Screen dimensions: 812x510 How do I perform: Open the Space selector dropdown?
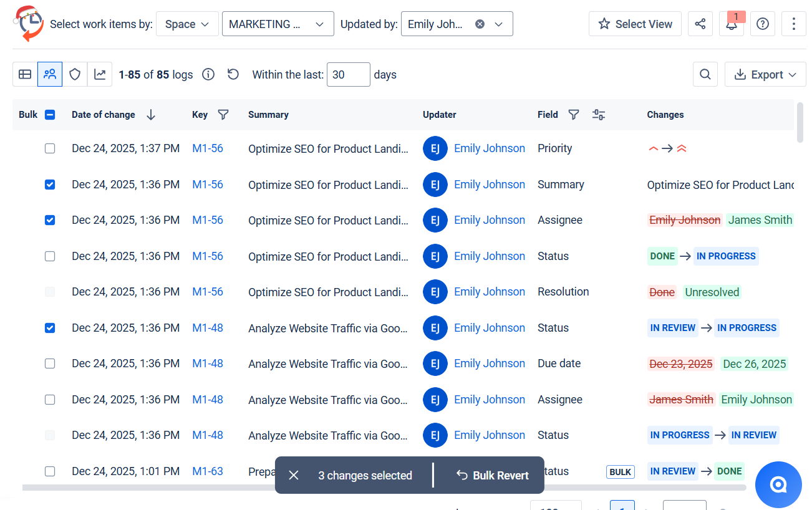click(x=187, y=24)
